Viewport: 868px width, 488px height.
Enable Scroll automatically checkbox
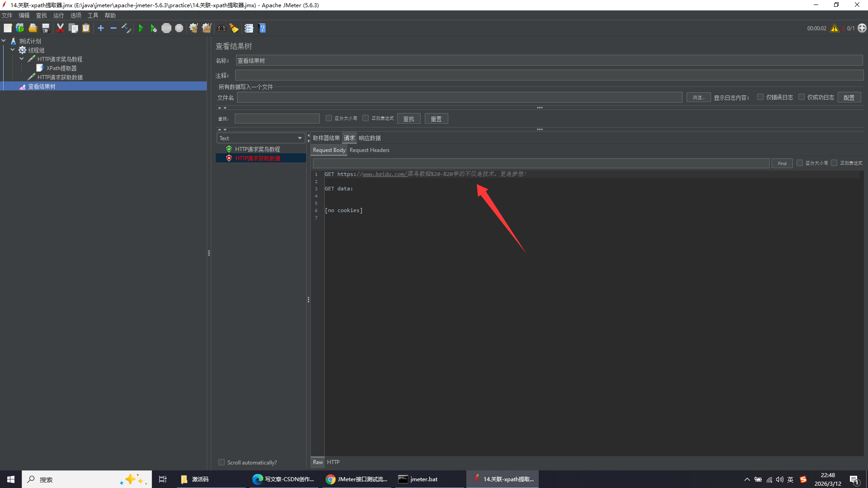coord(222,462)
